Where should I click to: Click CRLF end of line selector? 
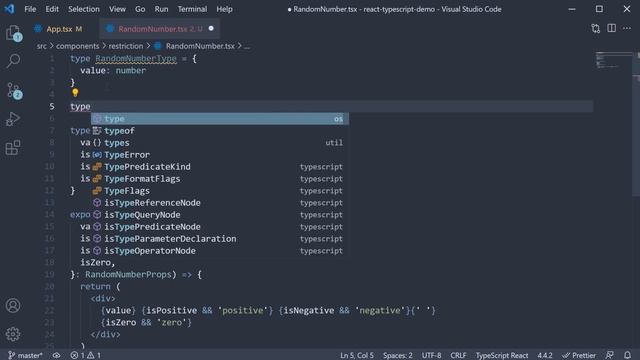[458, 355]
